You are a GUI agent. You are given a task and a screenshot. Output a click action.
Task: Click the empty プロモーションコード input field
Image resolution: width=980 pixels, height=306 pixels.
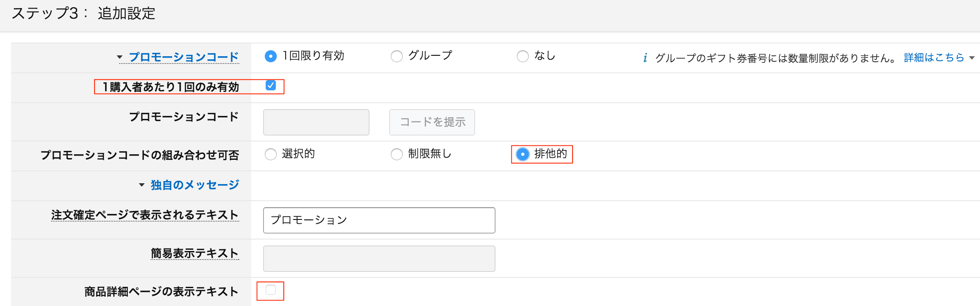pyautogui.click(x=316, y=122)
